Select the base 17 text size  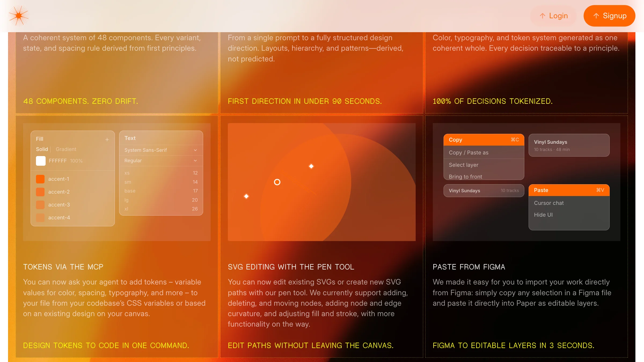point(161,191)
